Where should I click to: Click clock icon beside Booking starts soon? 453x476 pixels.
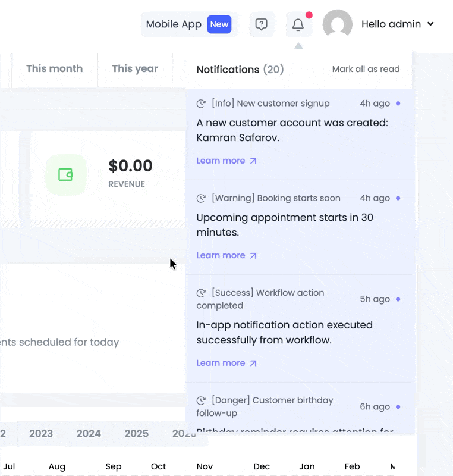click(202, 198)
